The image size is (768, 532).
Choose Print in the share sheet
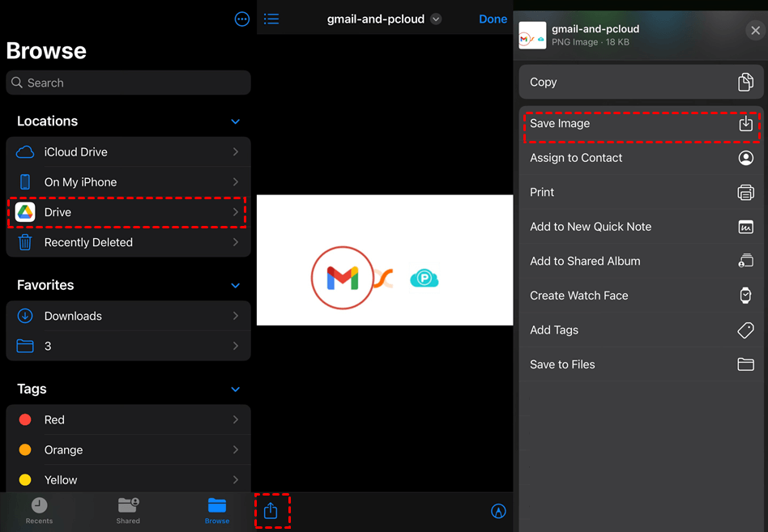coord(641,193)
